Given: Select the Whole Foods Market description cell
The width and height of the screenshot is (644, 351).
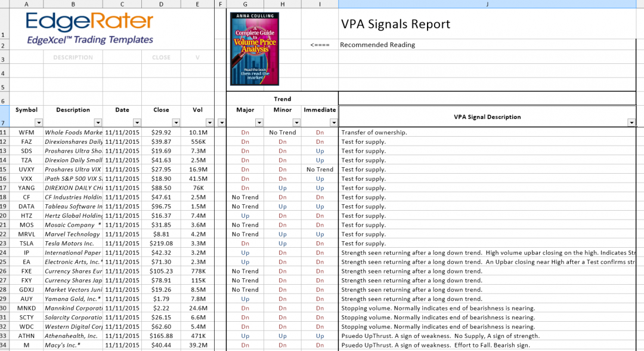Looking at the screenshot, I should tap(73, 133).
